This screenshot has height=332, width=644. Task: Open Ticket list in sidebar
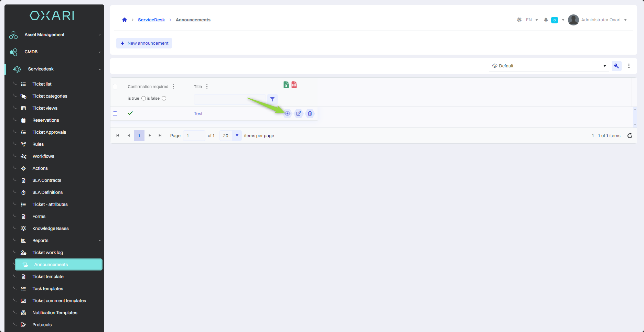[42, 84]
